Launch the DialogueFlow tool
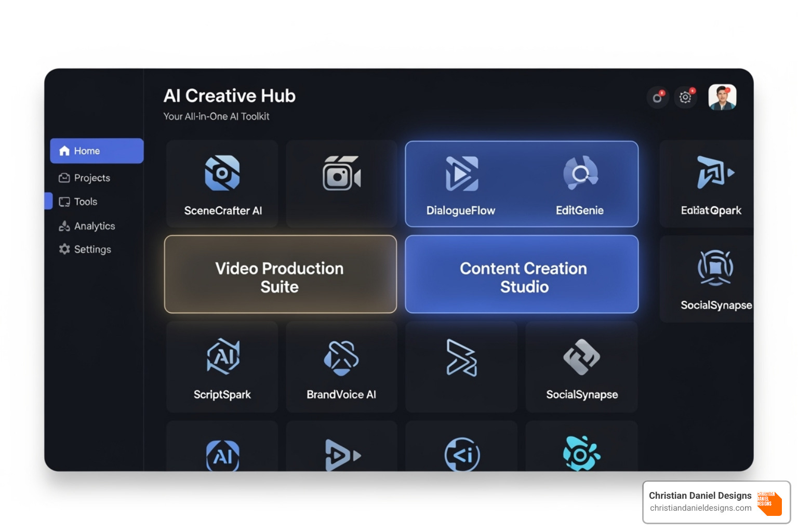Viewport: 798px width, 532px height. click(x=461, y=174)
